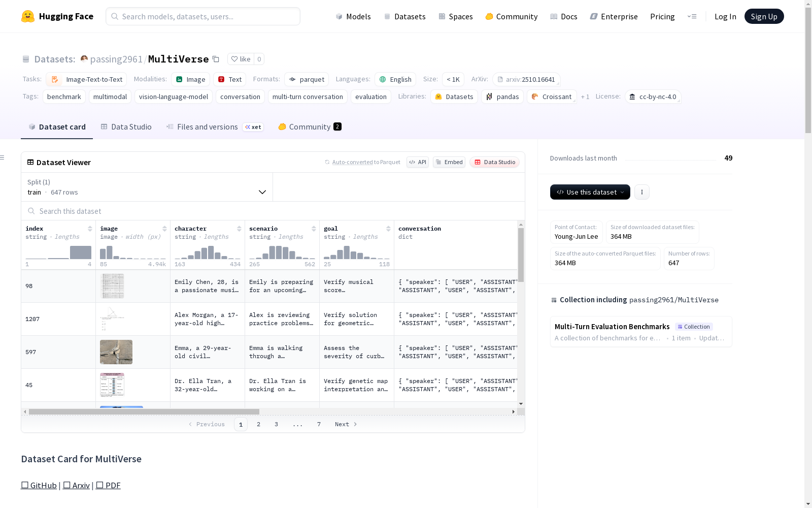Open Enterprise in the top navigation
812x508 pixels.
point(614,16)
